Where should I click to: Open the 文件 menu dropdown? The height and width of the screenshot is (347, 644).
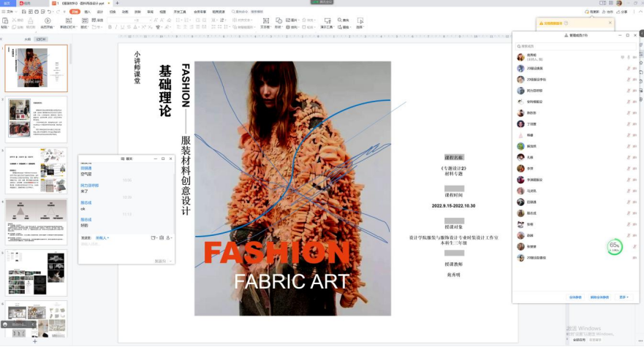tap(9, 12)
